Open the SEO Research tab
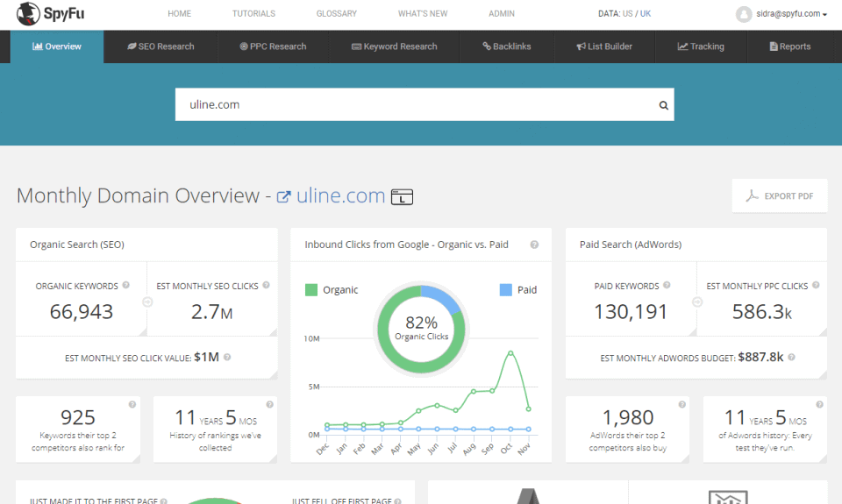Viewport: 842px width, 504px height. (161, 46)
